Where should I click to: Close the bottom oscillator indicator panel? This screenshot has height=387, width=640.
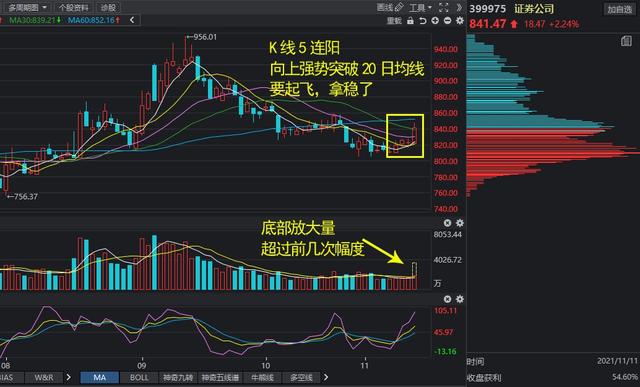point(447,299)
